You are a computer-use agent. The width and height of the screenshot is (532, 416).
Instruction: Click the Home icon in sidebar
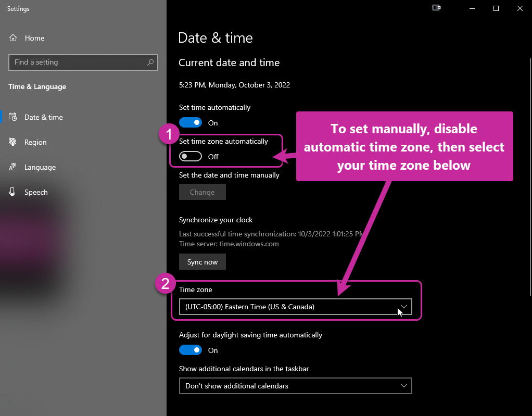point(13,38)
